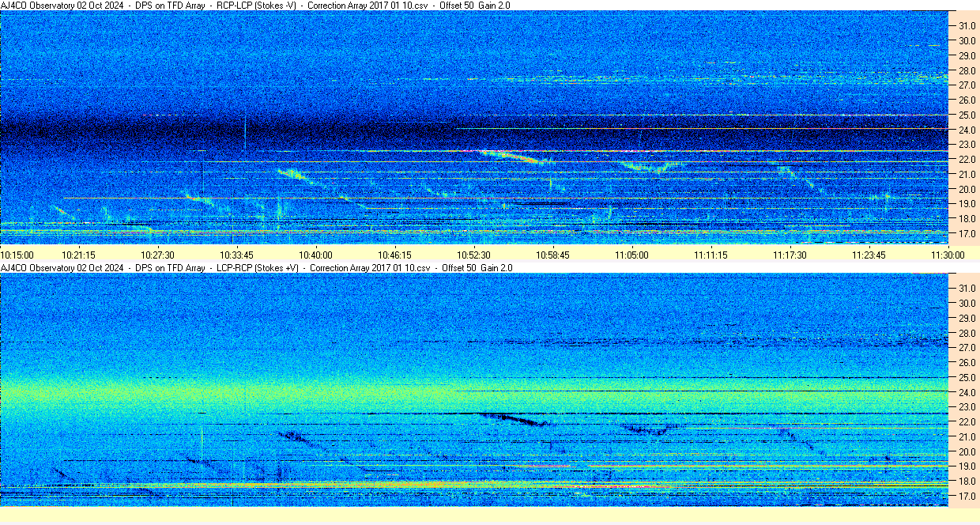This screenshot has height=525, width=980.
Task: Pick 22.0 frequency label in RCP-LCP panel
Action: (x=967, y=160)
